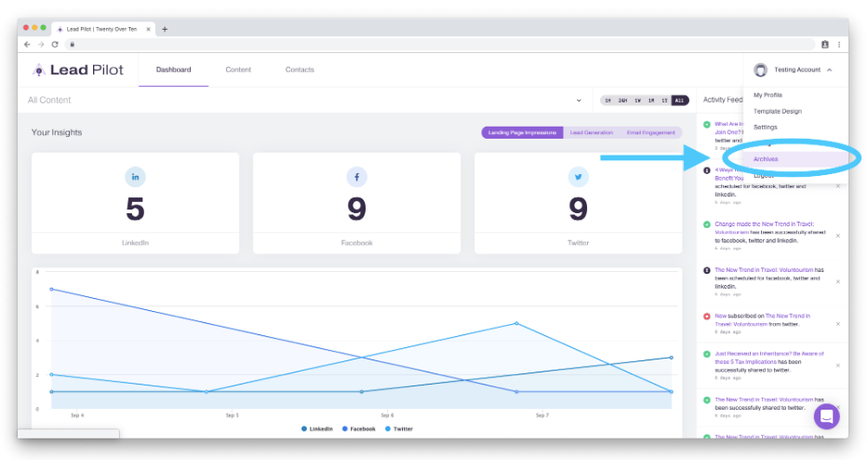Reload the page with the refresh icon
The width and height of the screenshot is (868, 460).
55,45
